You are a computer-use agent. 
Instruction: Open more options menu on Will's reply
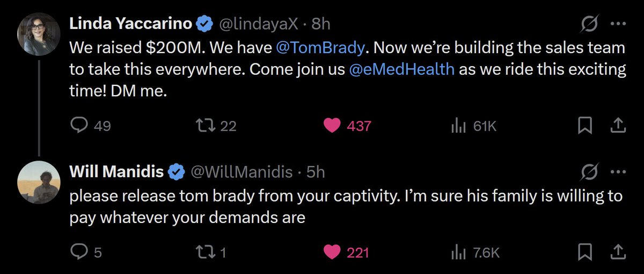pos(618,172)
